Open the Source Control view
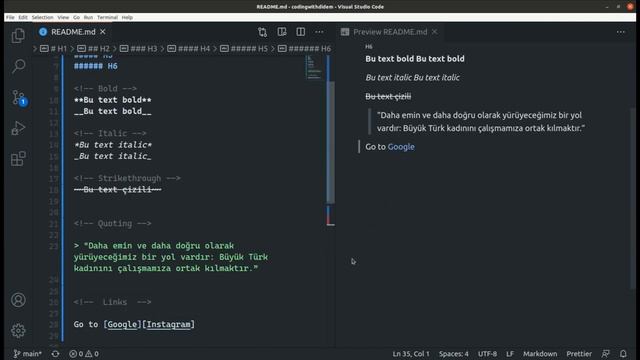640x360 pixels. click(19, 98)
